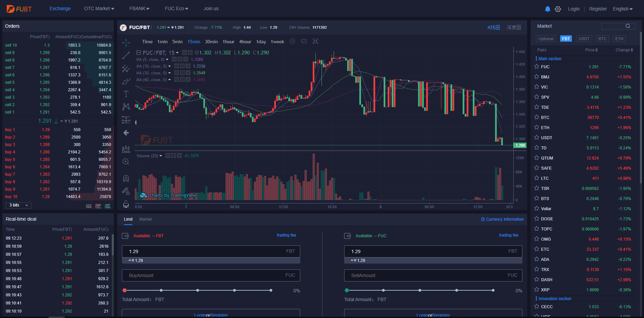The image size is (644, 318).
Task: Collapse the chart legend box
Action: pos(138,53)
